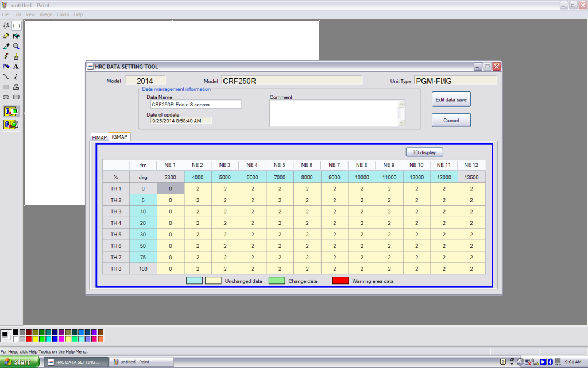
Task: Select the 4000 r/m cell under NE 2
Action: tap(198, 177)
